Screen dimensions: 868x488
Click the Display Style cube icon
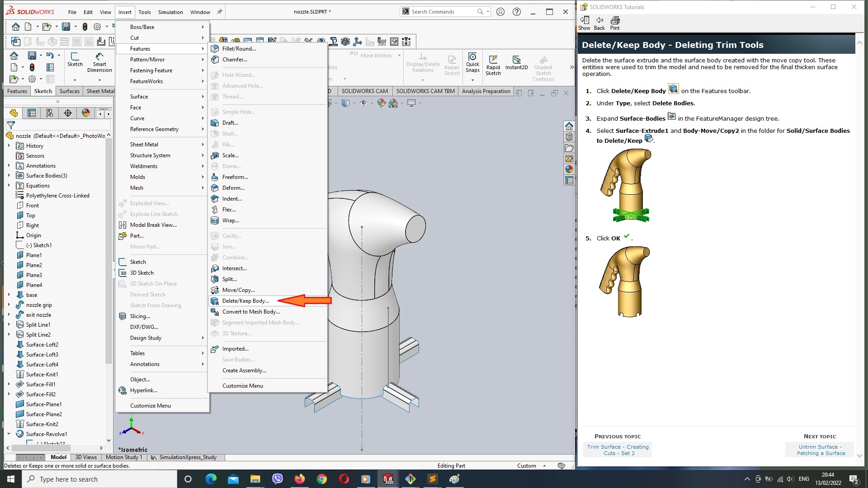point(345,103)
